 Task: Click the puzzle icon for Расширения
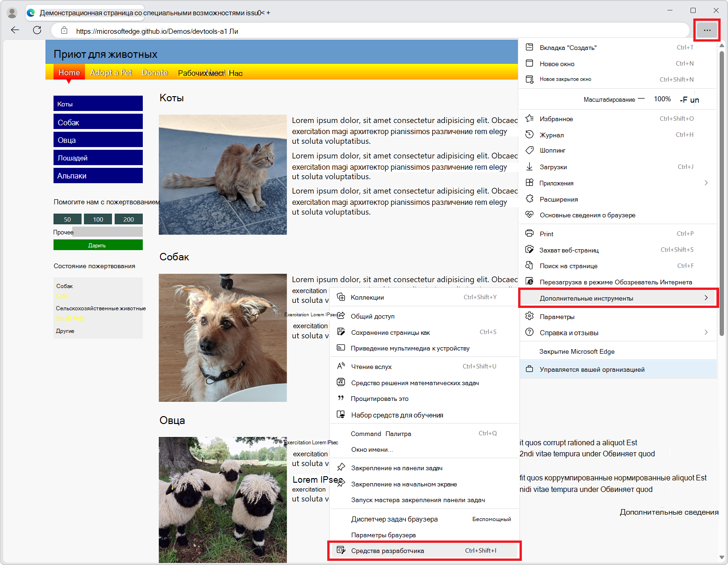click(x=530, y=199)
